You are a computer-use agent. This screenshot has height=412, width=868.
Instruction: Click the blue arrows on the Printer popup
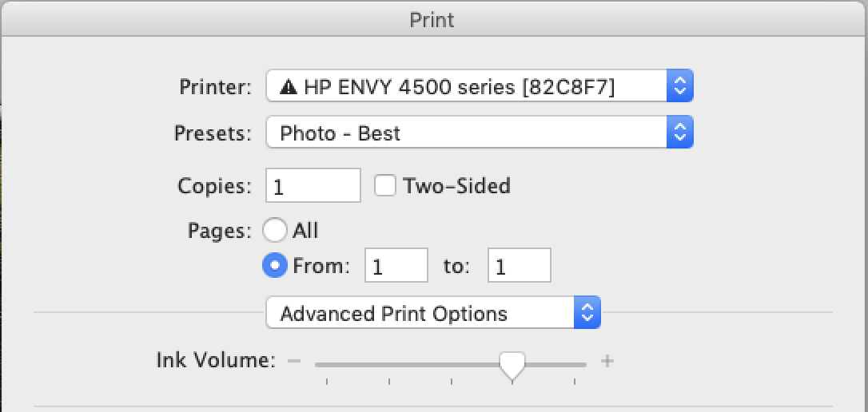pyautogui.click(x=679, y=87)
